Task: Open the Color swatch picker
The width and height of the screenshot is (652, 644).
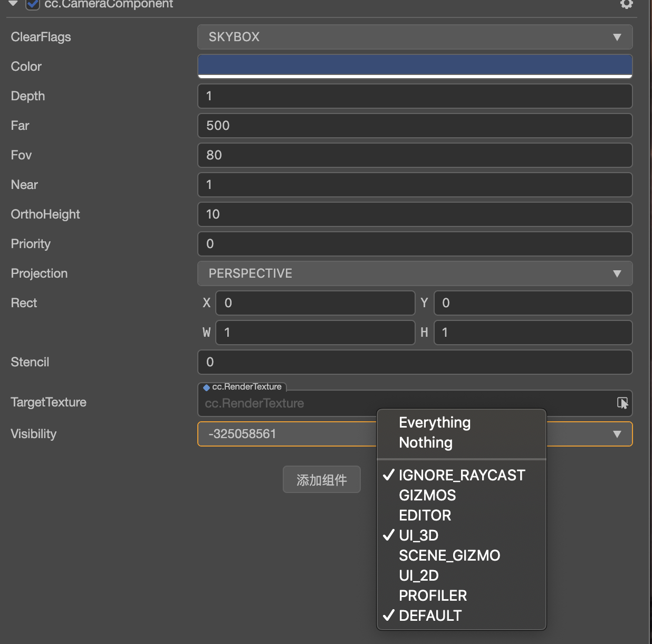Action: [415, 66]
